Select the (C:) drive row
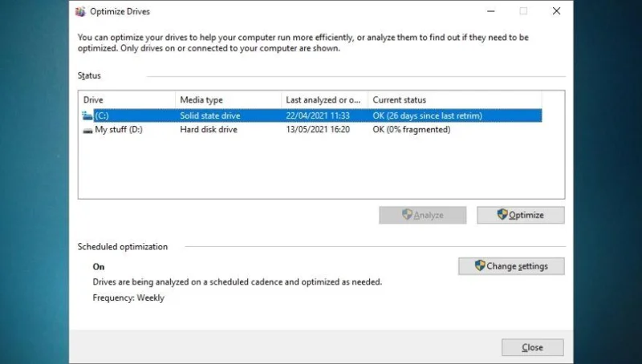Image resolution: width=642 pixels, height=364 pixels. pos(311,115)
